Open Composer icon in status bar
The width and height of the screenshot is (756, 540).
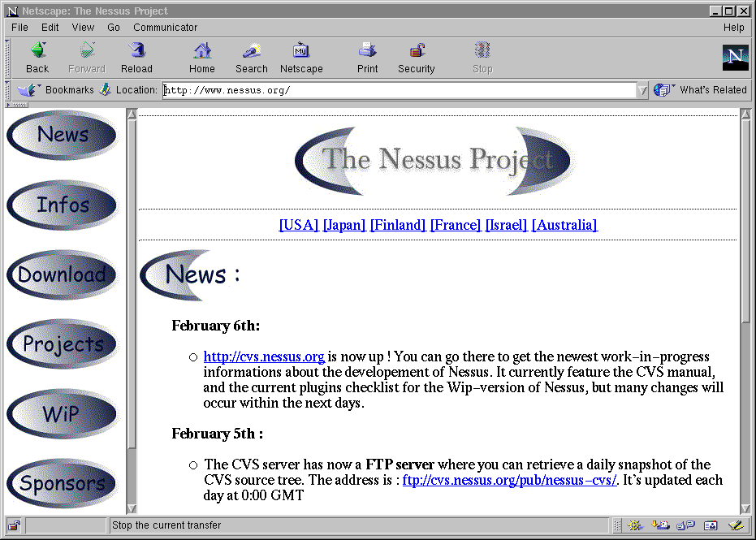click(x=736, y=525)
